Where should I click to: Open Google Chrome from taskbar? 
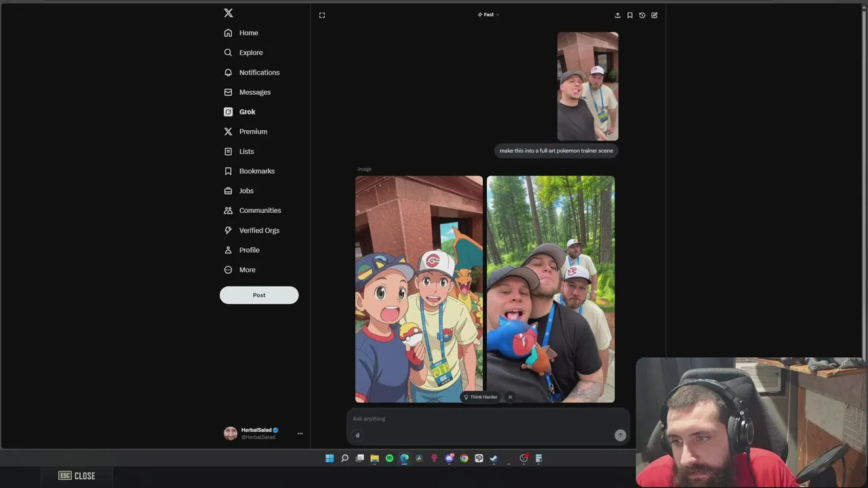[464, 458]
